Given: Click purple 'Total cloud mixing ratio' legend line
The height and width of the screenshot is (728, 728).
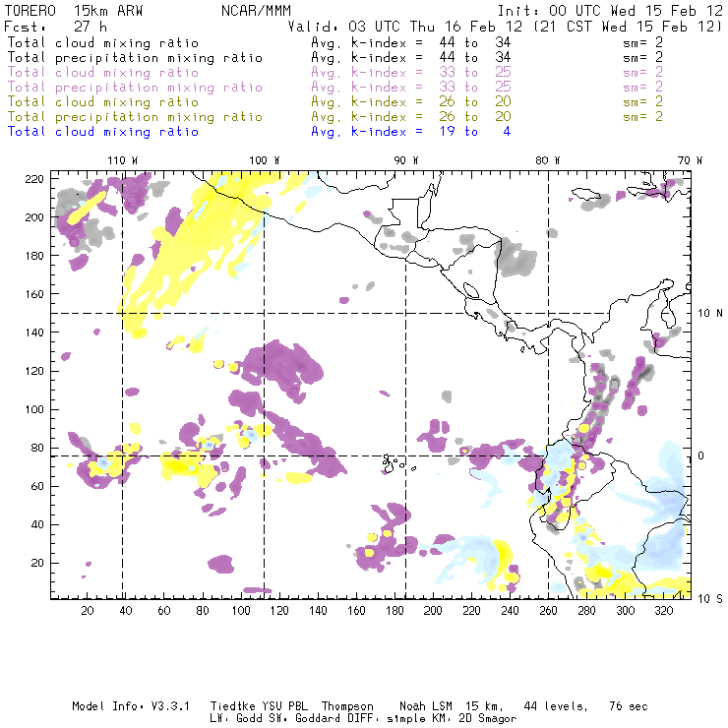Looking at the screenshot, I should pos(103,73).
